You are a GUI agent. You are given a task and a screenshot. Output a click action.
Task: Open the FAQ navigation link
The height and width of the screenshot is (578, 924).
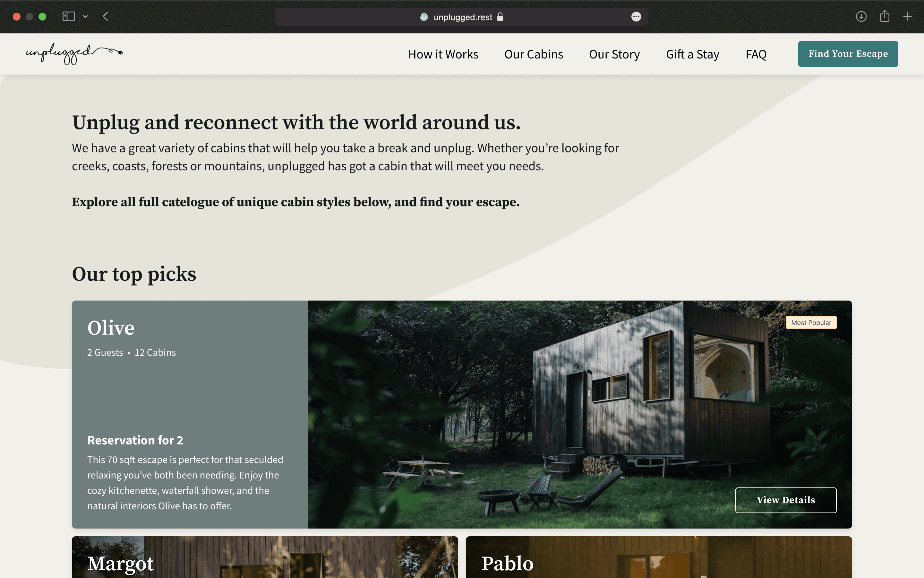coord(756,54)
